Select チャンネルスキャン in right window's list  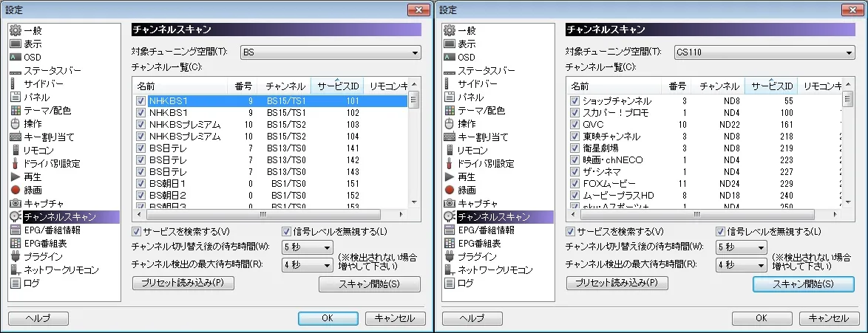[x=498, y=216]
